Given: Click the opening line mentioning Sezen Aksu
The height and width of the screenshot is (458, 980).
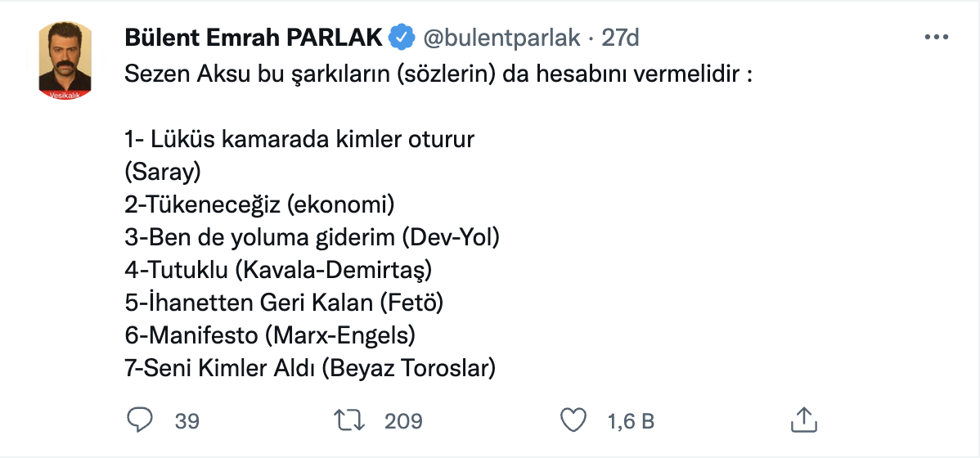Looking at the screenshot, I should coord(438,74).
